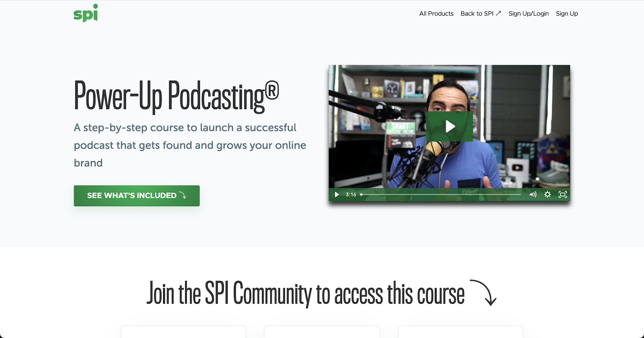
Task: Click the small play icon in the video control bar
Action: tap(337, 195)
